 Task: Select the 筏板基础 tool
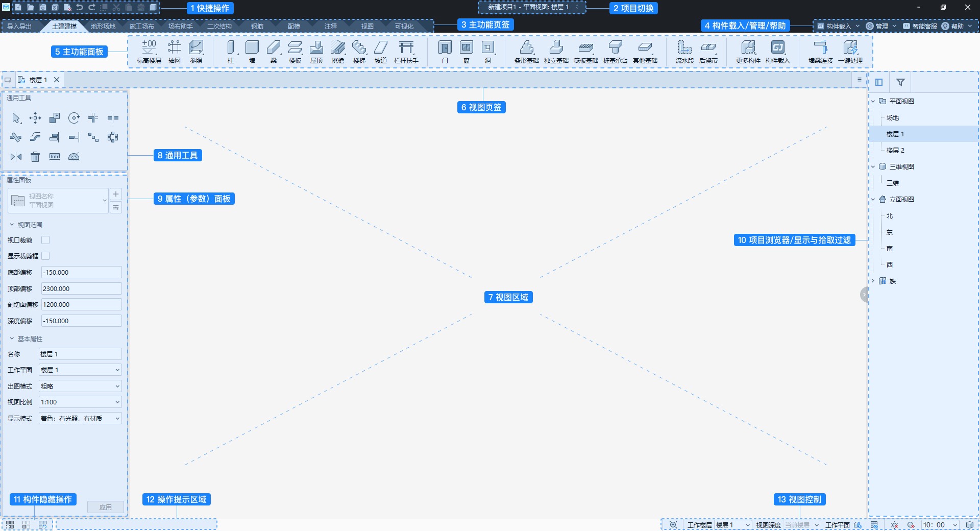click(x=586, y=52)
